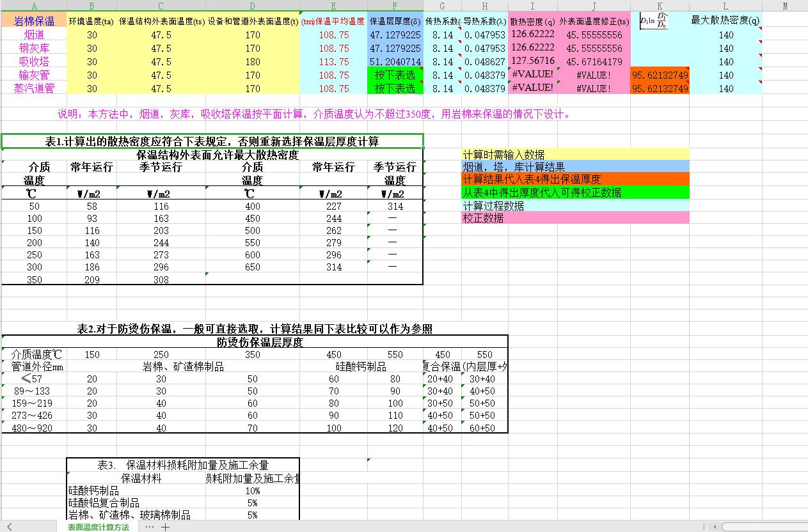808x532 pixels.
Task: Click the + button to add a new worksheet
Action: (x=164, y=527)
